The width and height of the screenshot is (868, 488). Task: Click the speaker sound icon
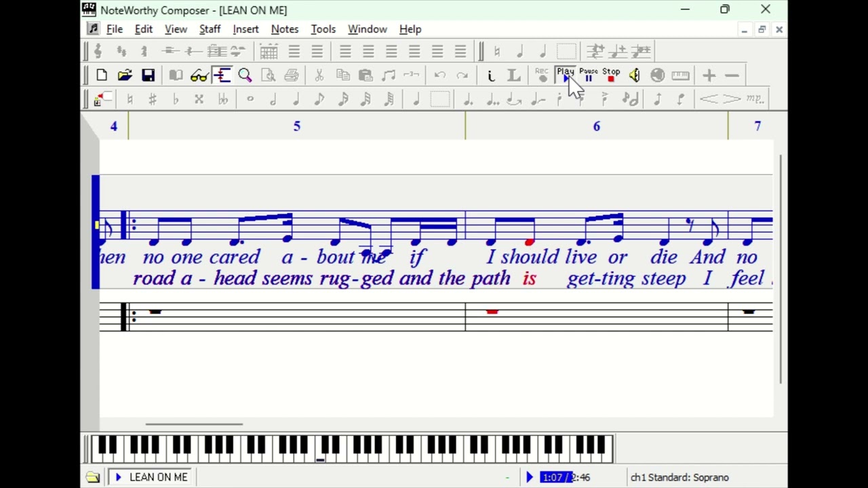click(x=634, y=75)
